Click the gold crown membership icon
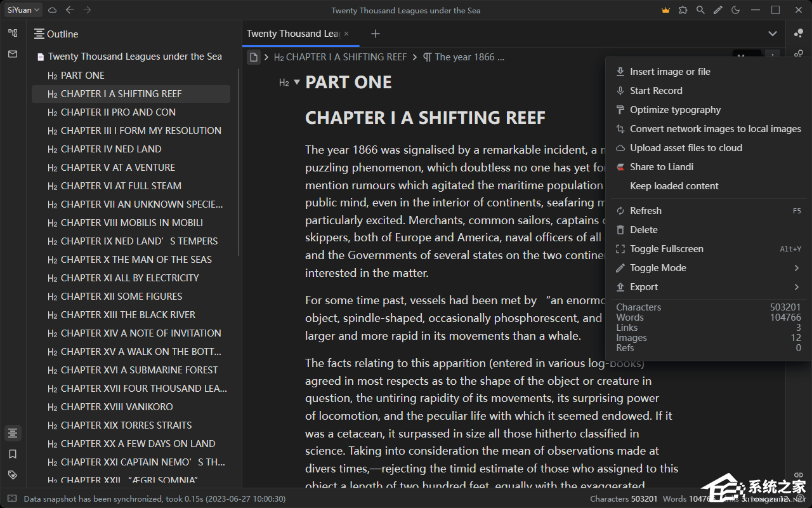The image size is (812, 508). pos(665,10)
